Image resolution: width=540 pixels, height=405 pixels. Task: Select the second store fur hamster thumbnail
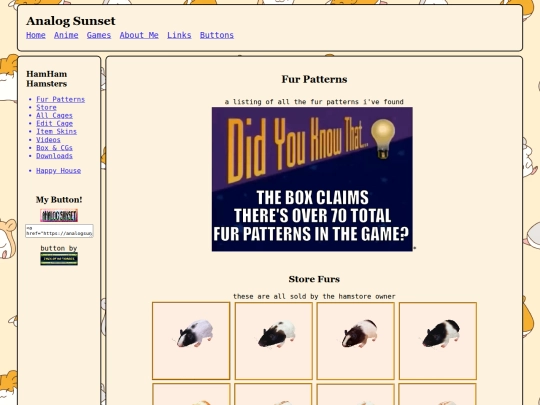(x=274, y=341)
